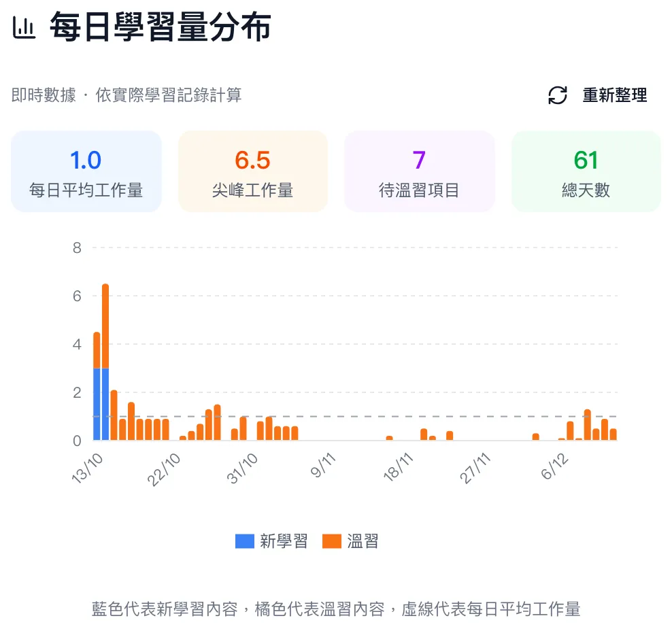
Task: Click the bar chart icon beside the title
Action: click(x=24, y=28)
